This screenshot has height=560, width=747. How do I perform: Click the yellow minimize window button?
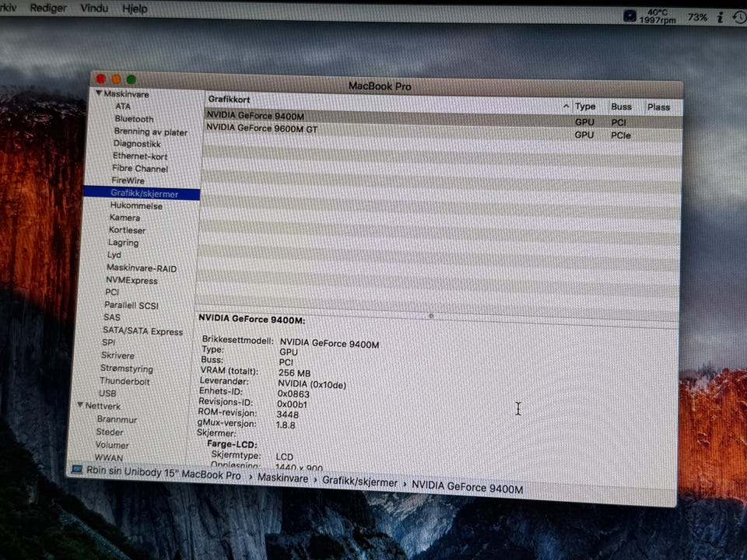[116, 79]
